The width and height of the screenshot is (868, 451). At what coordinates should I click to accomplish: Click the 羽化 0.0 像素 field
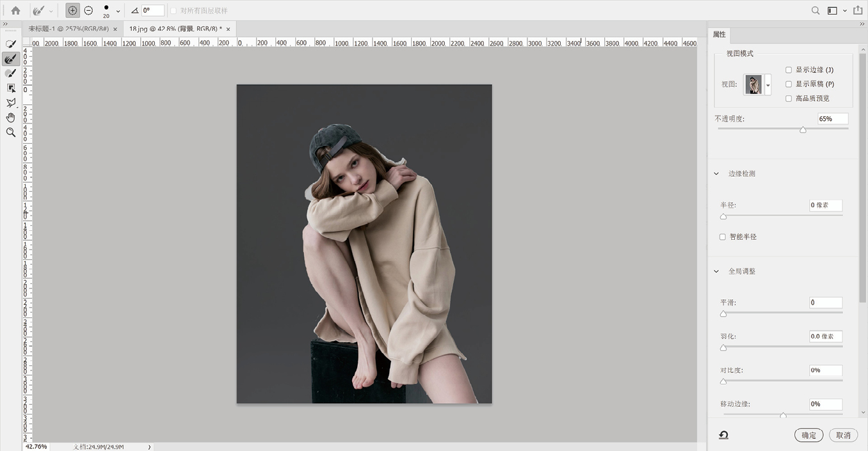826,336
